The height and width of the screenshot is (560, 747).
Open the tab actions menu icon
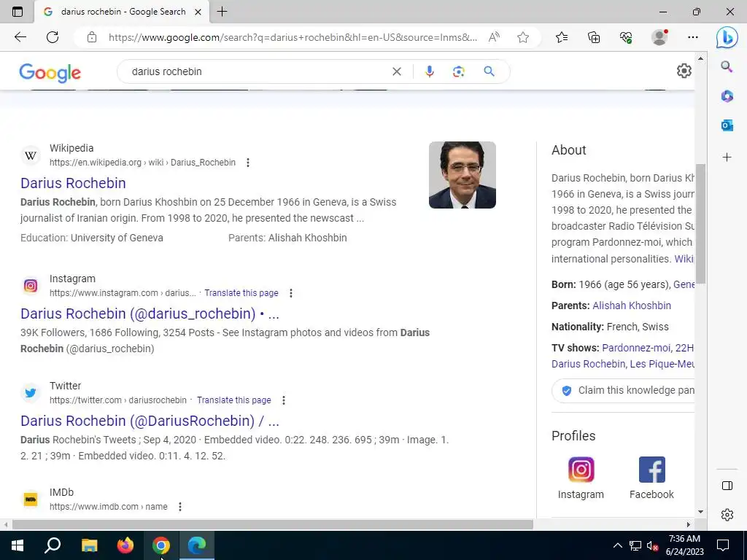[18, 12]
